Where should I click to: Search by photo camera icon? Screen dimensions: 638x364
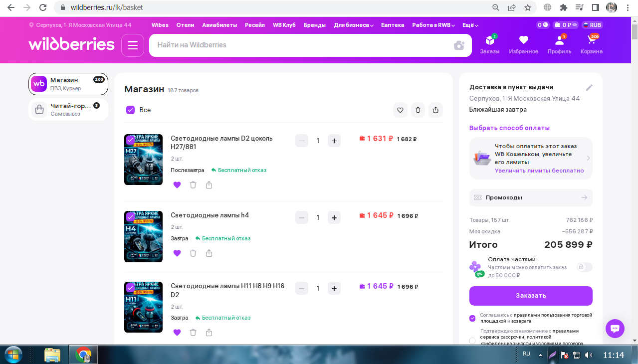[x=459, y=45]
